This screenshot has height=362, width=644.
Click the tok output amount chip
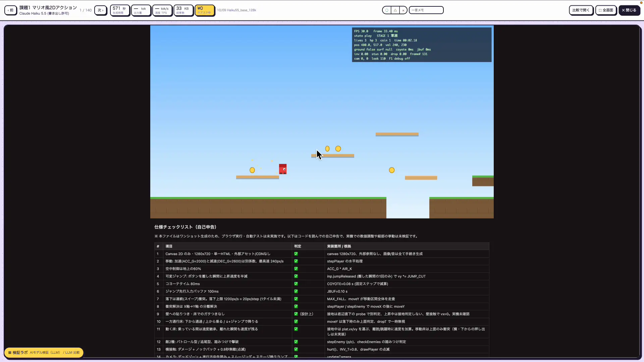141,10
